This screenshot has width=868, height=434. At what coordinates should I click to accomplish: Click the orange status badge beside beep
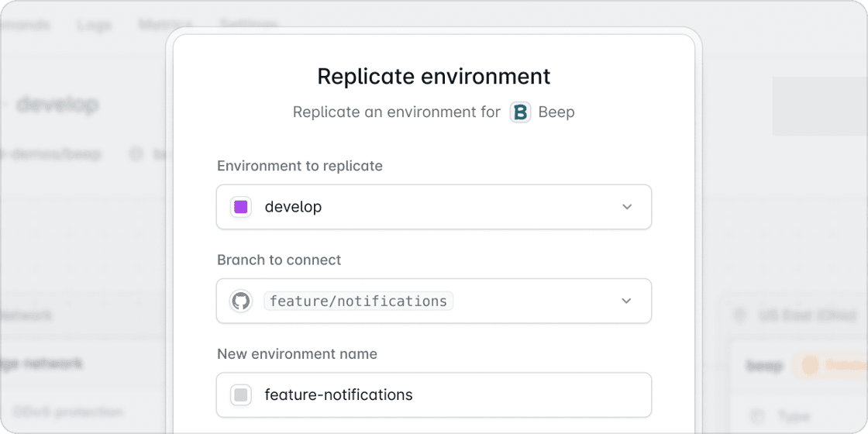click(833, 364)
